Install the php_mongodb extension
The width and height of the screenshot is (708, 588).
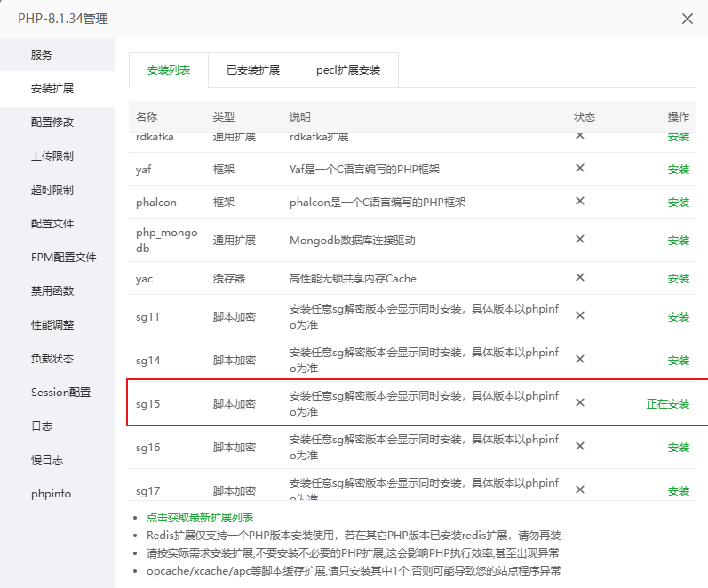pyautogui.click(x=678, y=240)
